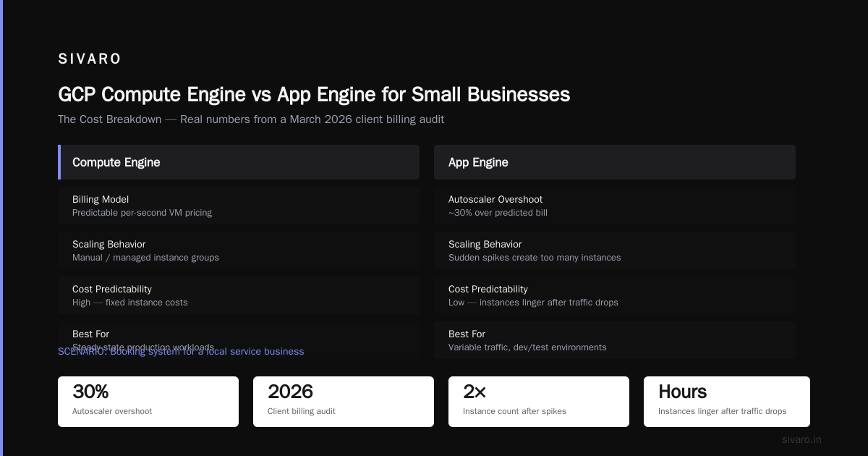This screenshot has width=868, height=456.
Task: Open the sivaro.in footer link
Action: click(801, 439)
